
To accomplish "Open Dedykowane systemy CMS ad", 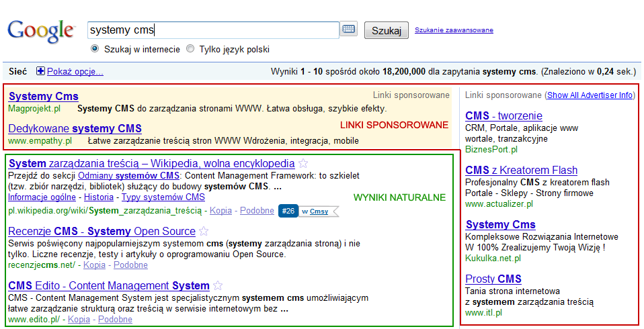I will click(x=75, y=128).
